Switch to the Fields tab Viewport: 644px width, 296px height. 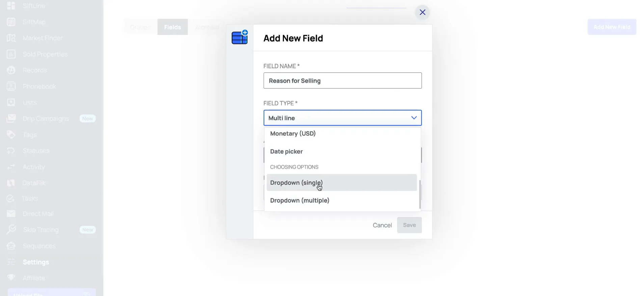click(x=172, y=27)
